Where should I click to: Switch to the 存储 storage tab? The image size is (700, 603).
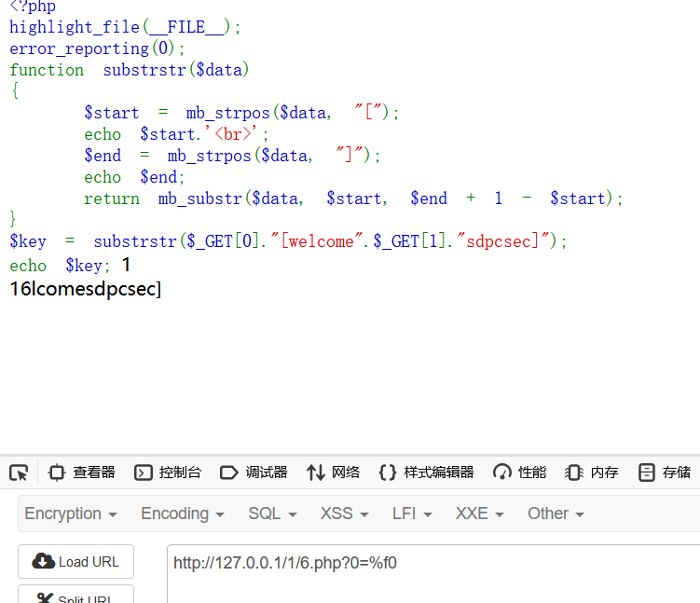(665, 473)
